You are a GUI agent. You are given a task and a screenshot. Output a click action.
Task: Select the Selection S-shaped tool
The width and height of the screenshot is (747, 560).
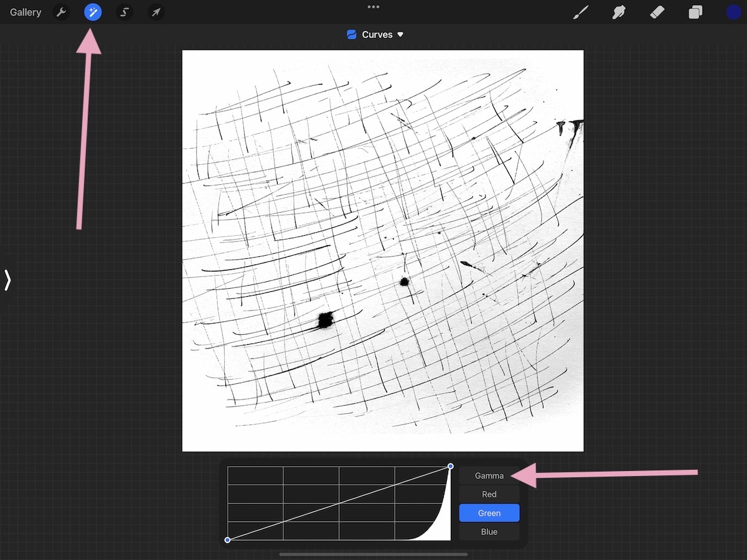(125, 12)
